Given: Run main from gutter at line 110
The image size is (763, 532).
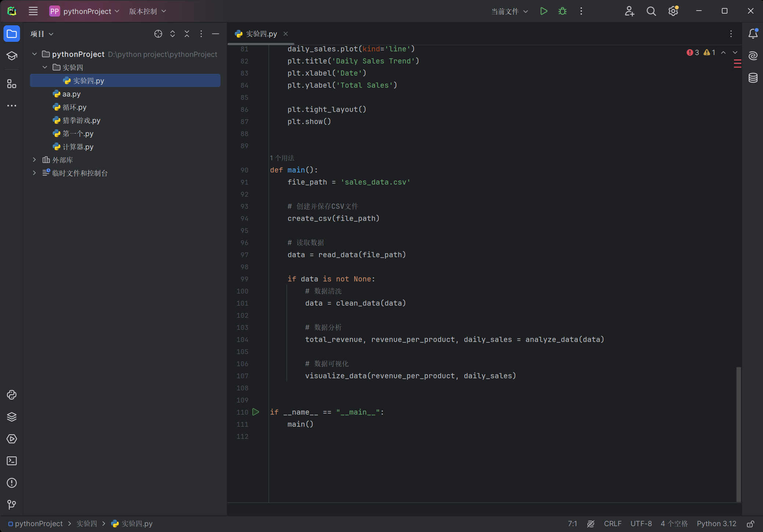Looking at the screenshot, I should pyautogui.click(x=256, y=412).
